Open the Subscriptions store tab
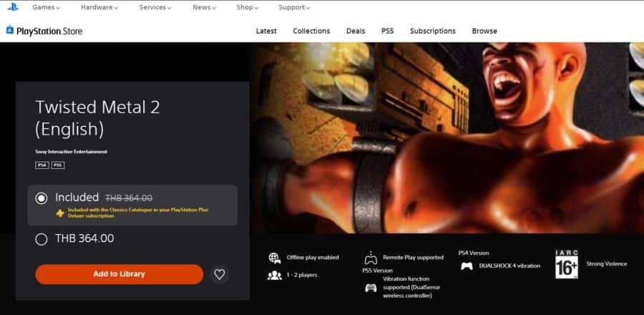 point(432,31)
